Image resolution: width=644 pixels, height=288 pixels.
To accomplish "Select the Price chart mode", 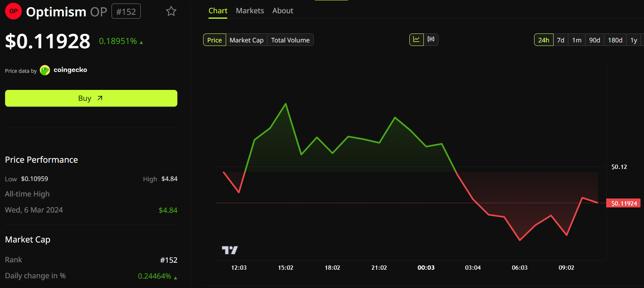I will tap(214, 40).
